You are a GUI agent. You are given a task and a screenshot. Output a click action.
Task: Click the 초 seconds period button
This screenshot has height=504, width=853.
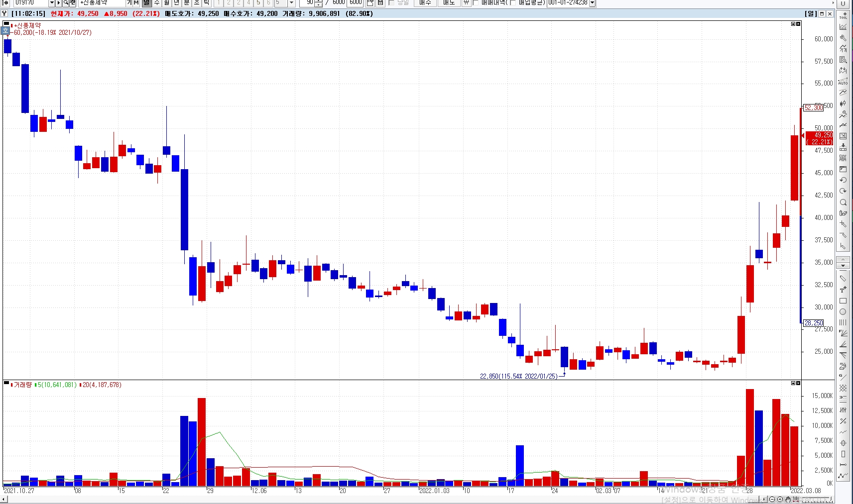click(197, 3)
